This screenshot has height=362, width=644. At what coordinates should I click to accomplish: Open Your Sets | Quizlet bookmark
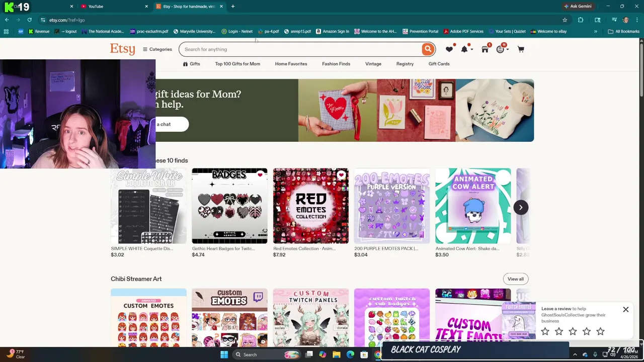[507, 31]
